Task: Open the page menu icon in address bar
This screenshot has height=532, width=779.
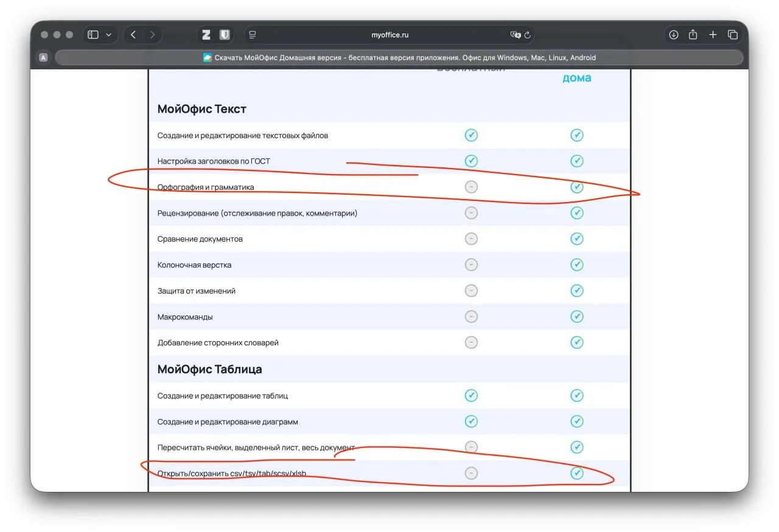Action: click(x=253, y=35)
